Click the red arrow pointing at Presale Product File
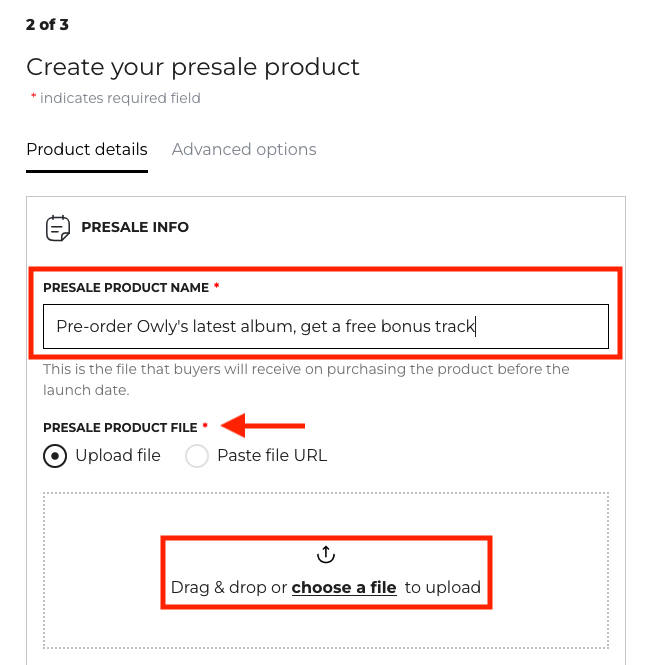 coord(263,427)
